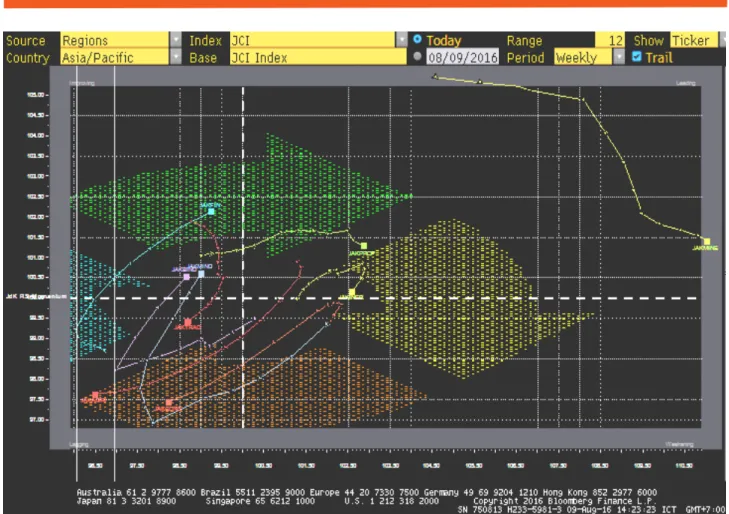Image resolution: width=729 pixels, height=514 pixels.
Task: Click the Source label
Action: [26, 40]
